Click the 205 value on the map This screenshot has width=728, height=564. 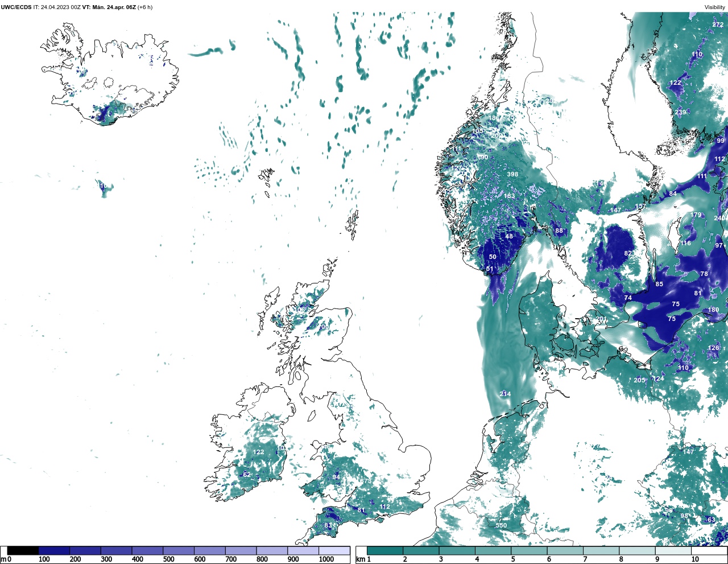[639, 380]
